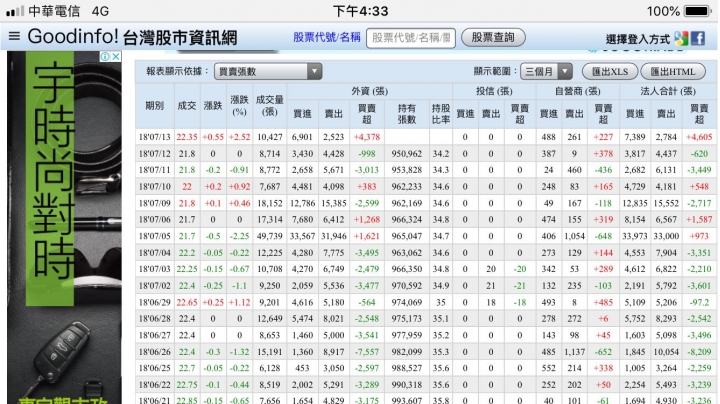The image size is (720, 404).
Task: Click the 18,152 volume cell
Action: (x=270, y=203)
